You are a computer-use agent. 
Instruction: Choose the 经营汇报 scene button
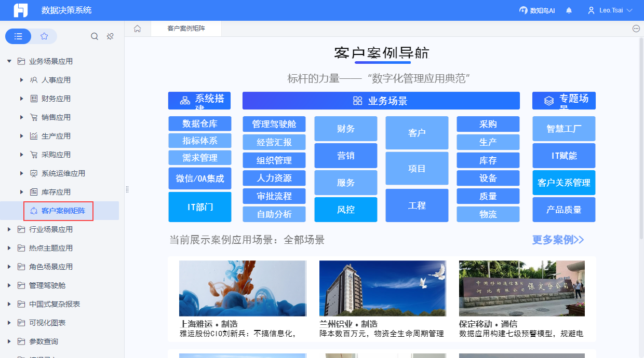274,142
